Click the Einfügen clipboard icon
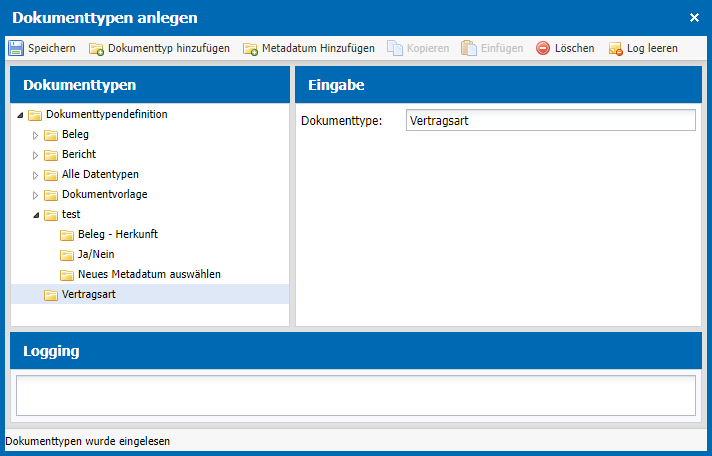 (x=469, y=48)
